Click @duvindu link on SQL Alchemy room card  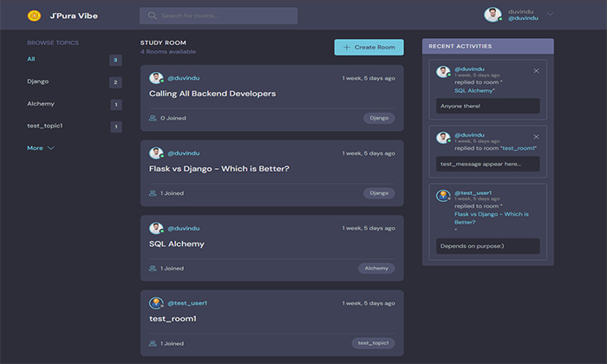point(184,228)
